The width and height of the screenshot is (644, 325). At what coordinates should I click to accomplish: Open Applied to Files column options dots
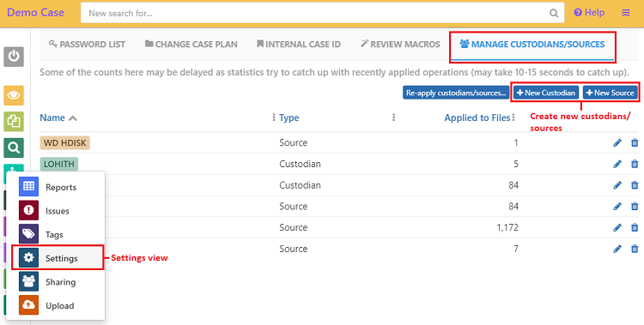point(513,117)
